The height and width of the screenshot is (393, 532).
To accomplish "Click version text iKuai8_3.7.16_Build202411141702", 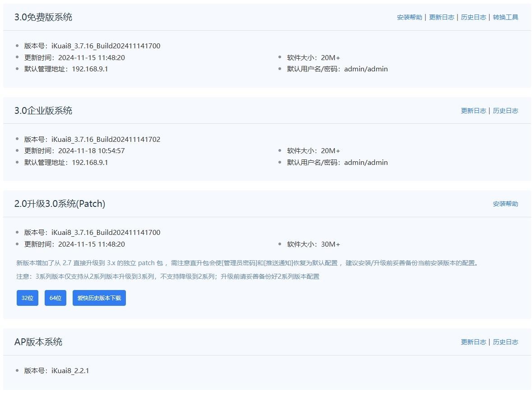I will tap(106, 139).
